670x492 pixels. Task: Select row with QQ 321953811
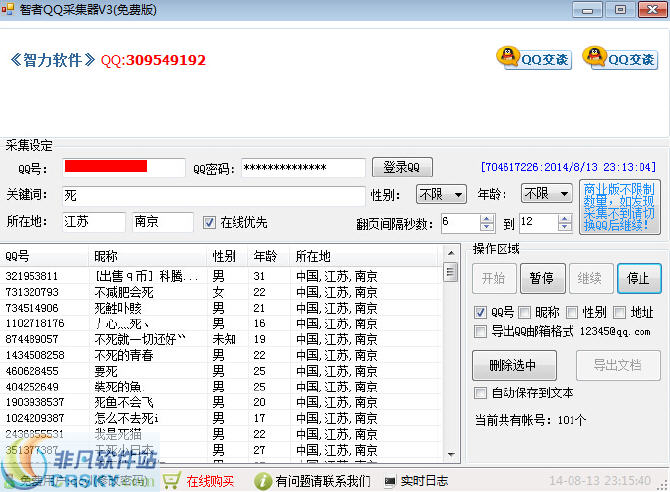coord(221,276)
